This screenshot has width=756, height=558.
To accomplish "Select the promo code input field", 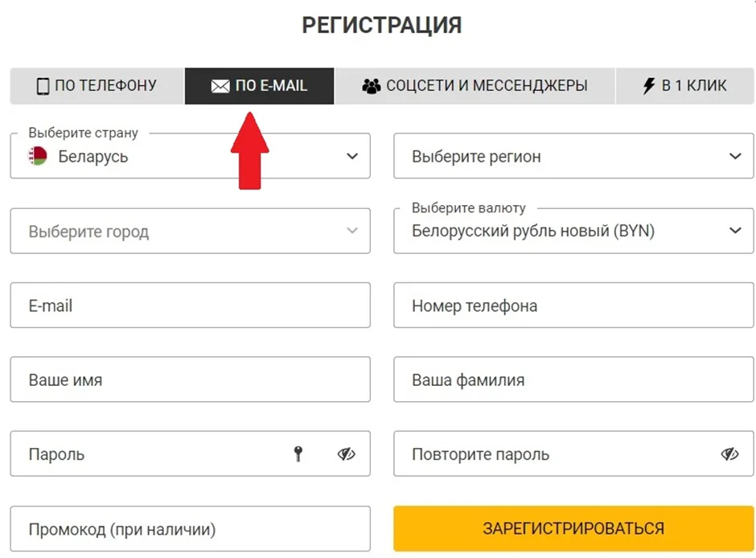I will coord(189,528).
